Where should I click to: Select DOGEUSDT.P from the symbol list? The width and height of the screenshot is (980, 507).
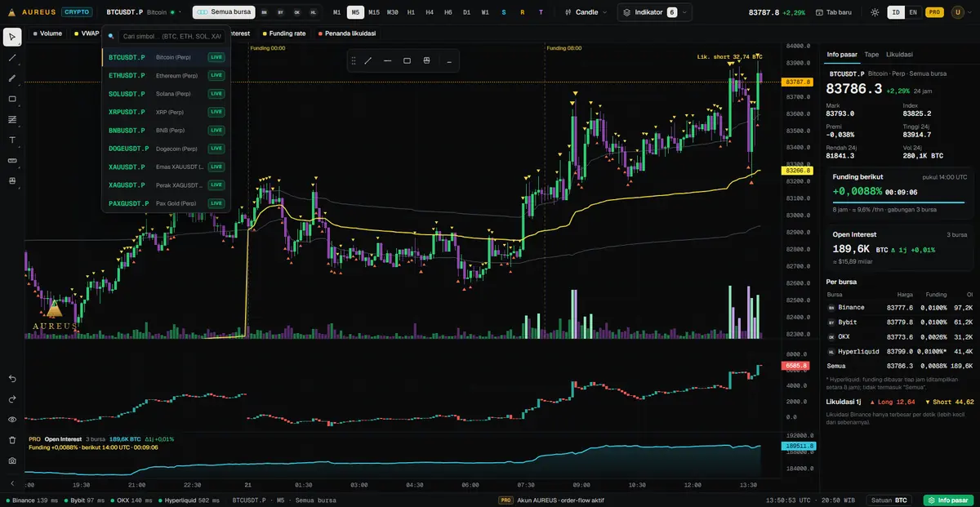(166, 149)
